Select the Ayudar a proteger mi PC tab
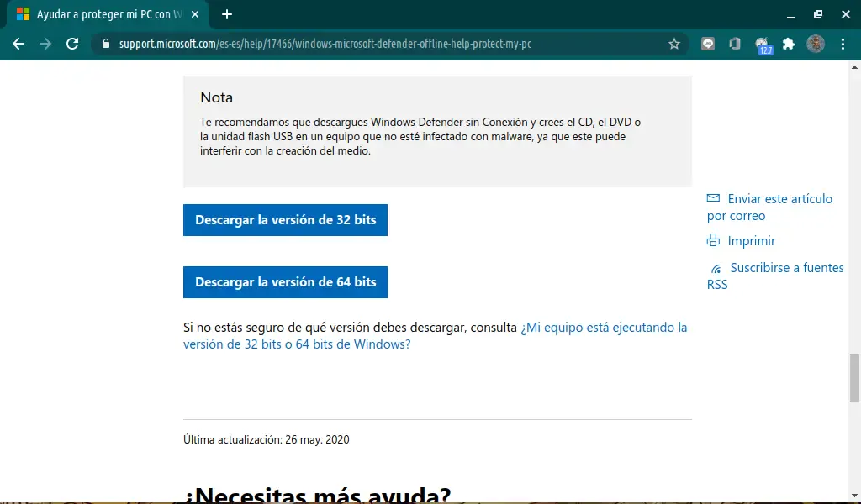This screenshot has width=861, height=504. click(108, 15)
